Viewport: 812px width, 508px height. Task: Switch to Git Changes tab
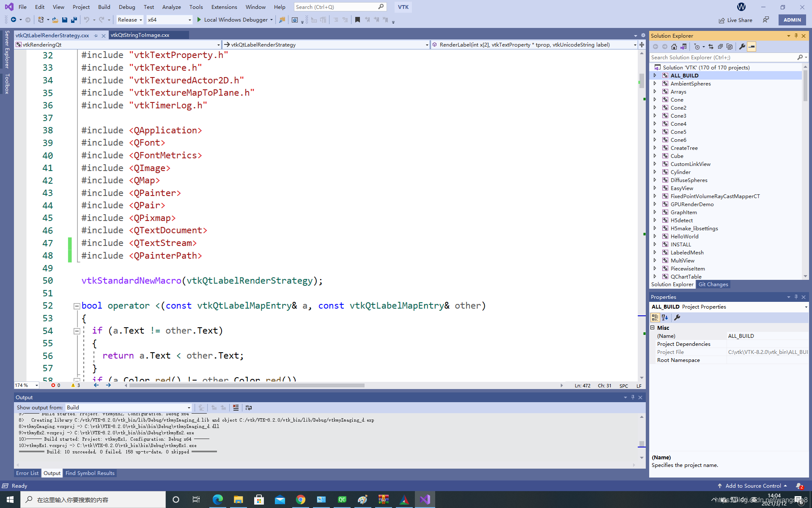(x=713, y=284)
